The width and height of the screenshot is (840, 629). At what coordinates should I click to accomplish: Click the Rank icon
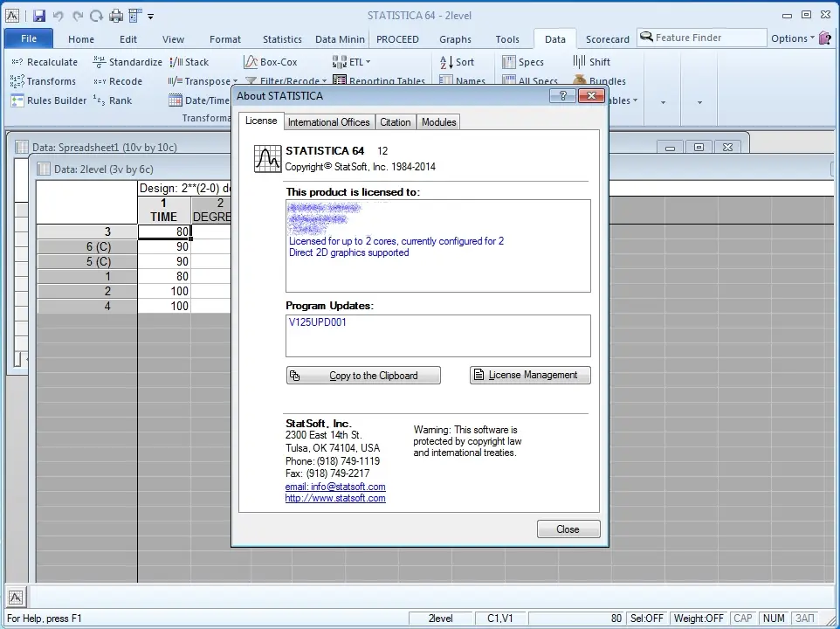100,100
